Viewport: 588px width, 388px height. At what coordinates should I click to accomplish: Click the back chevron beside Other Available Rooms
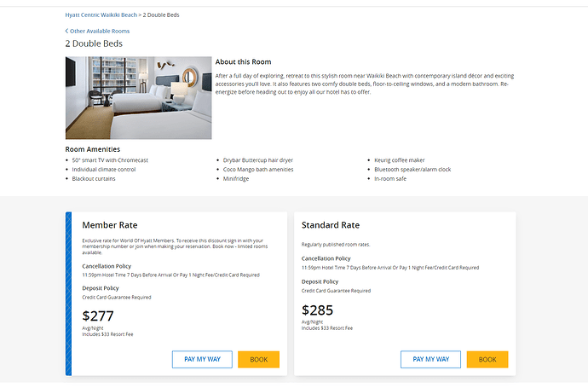click(66, 31)
